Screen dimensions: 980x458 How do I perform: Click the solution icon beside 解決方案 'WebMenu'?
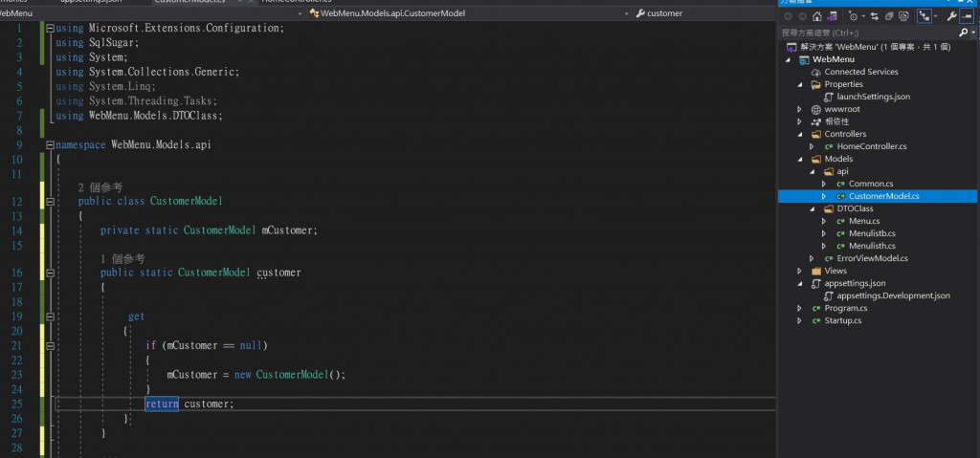coord(791,47)
